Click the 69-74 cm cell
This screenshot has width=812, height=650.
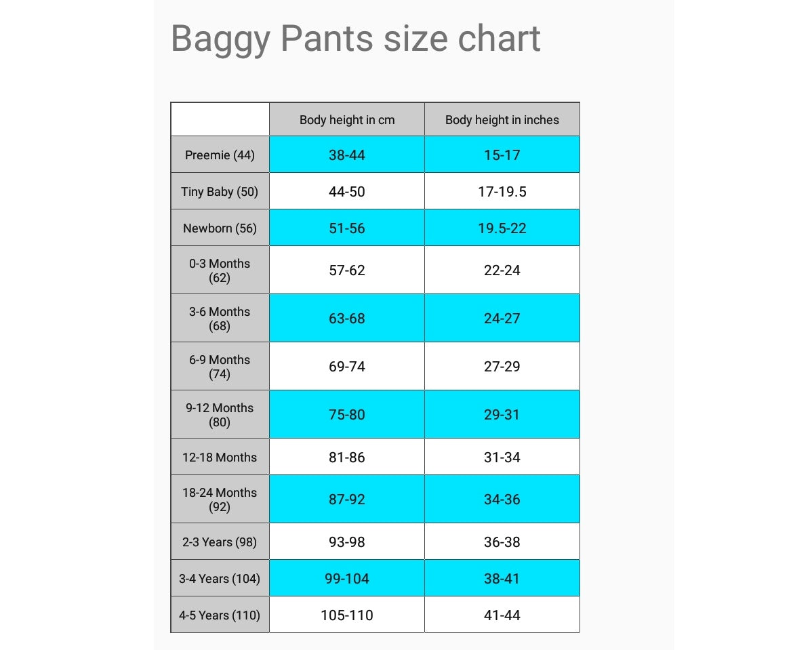click(347, 367)
